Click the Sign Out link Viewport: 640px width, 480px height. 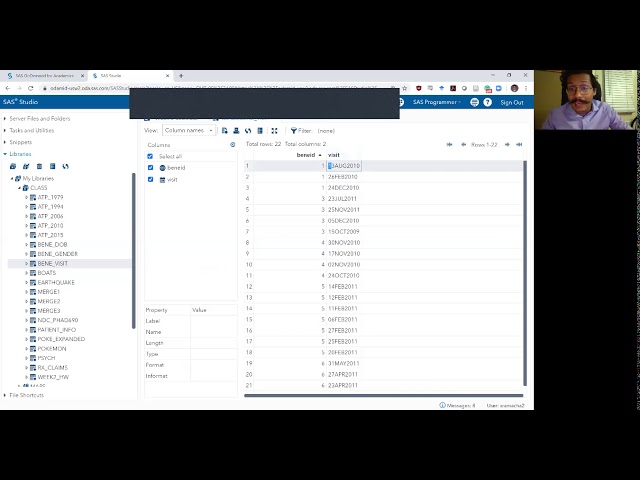pos(512,102)
